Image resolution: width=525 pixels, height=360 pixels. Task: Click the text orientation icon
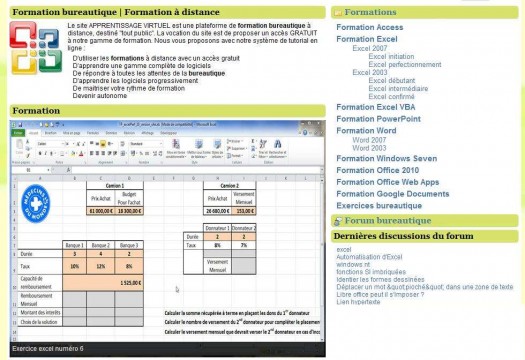[110, 144]
